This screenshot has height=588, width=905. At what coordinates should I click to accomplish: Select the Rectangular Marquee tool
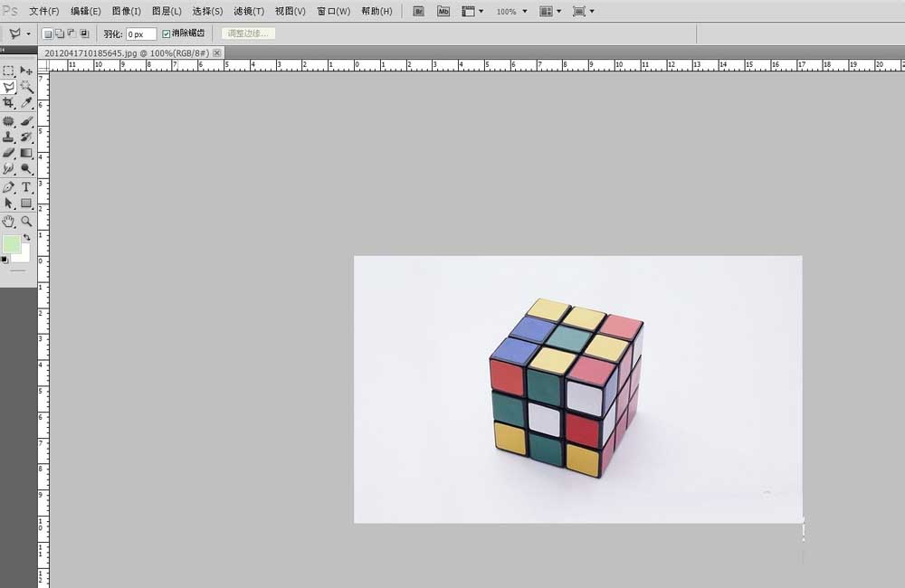pos(9,71)
